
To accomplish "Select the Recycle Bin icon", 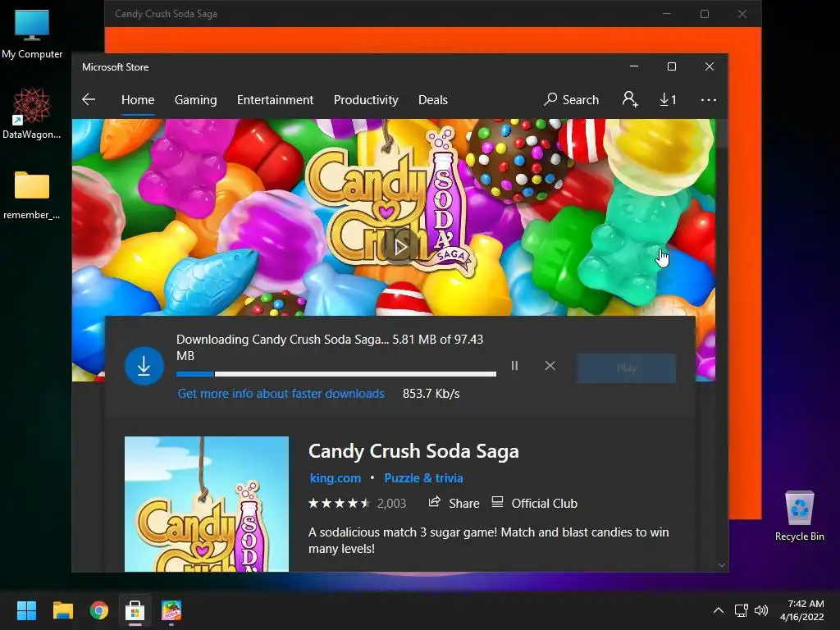I will (799, 516).
